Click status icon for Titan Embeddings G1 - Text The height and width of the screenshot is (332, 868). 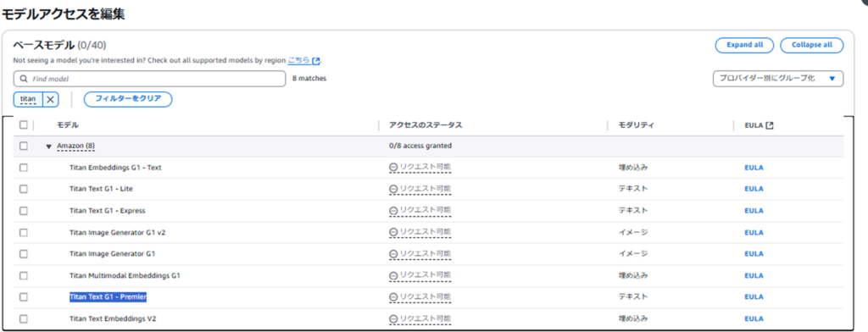pyautogui.click(x=393, y=168)
